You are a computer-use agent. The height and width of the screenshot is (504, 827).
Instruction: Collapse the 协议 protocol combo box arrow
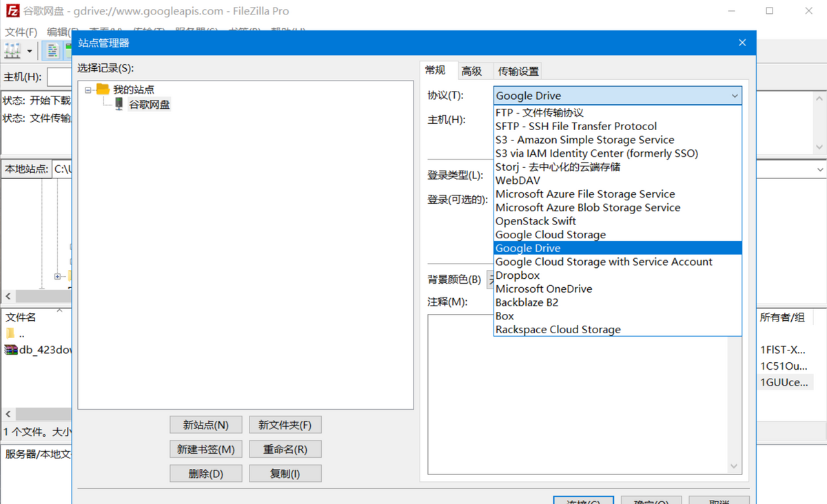pos(735,96)
